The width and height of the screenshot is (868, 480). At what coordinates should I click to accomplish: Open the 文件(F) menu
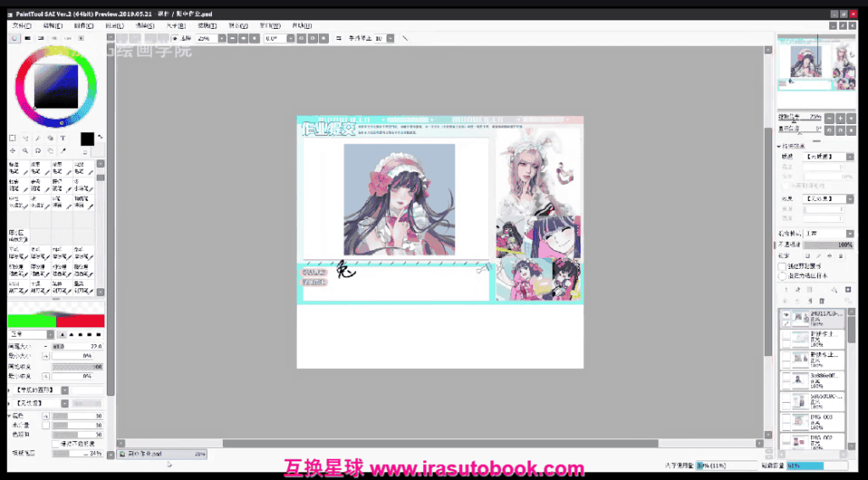point(21,25)
